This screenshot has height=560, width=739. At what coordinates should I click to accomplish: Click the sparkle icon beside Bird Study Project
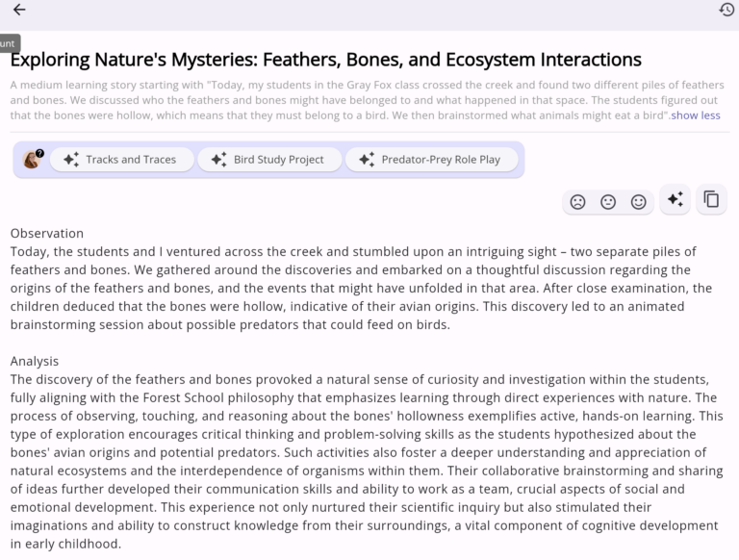219,160
